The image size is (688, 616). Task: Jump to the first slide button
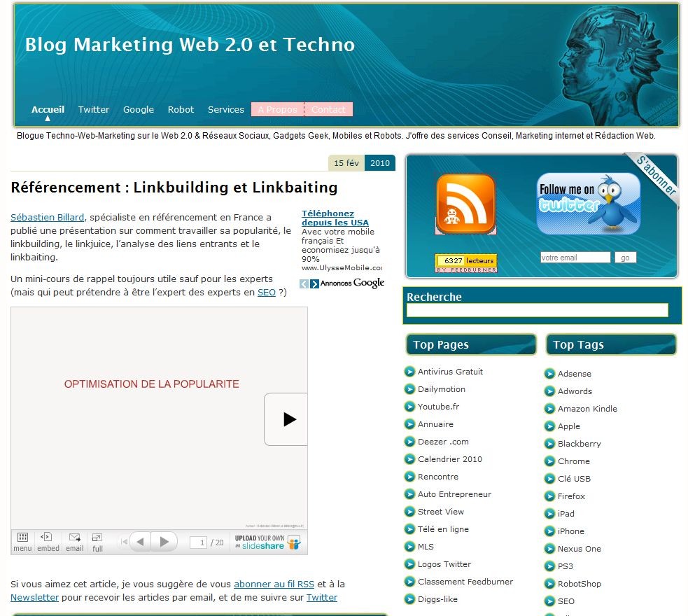pos(124,542)
